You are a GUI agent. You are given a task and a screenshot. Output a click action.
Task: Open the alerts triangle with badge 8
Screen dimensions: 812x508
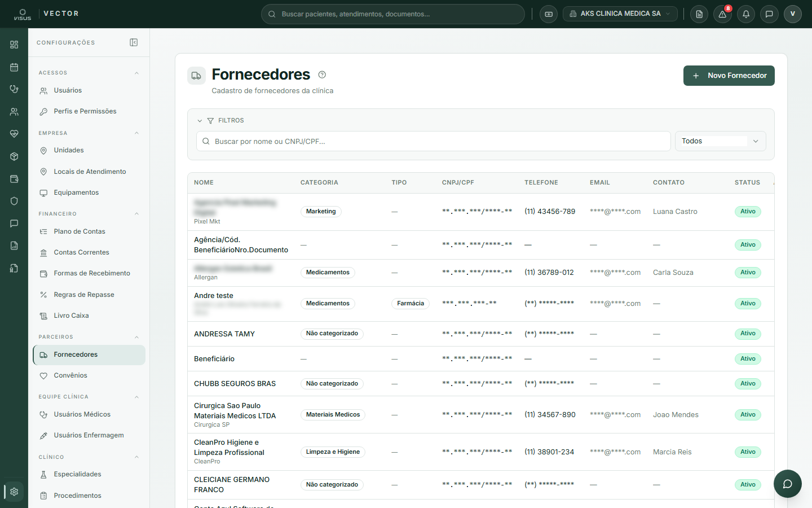coord(722,14)
